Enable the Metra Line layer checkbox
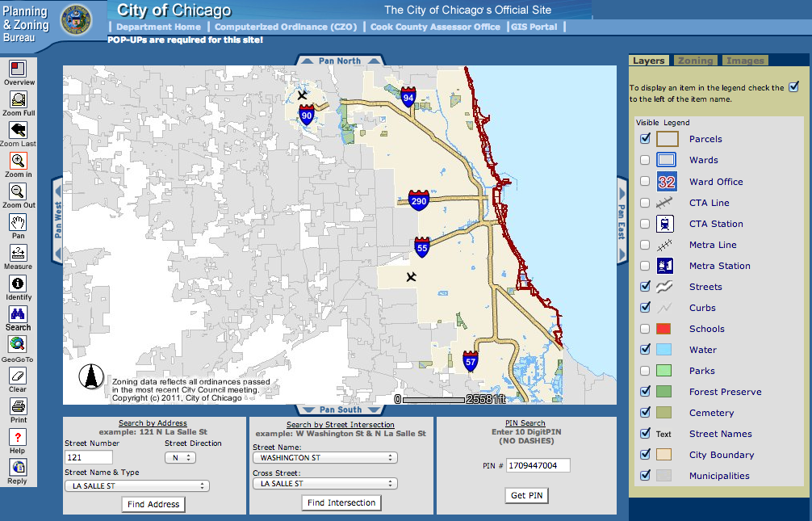 point(645,244)
